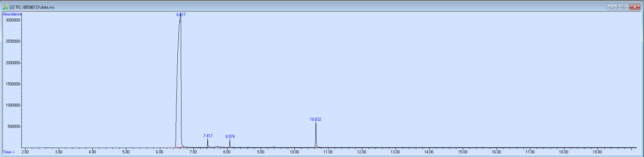Click the TIC window icon in title bar
The width and height of the screenshot is (644, 157).
coord(5,7)
